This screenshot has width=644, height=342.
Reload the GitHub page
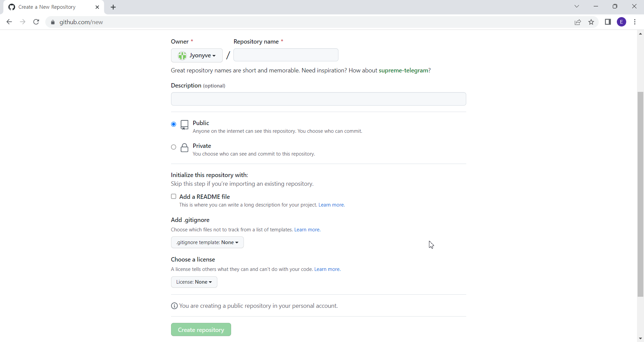tap(36, 22)
